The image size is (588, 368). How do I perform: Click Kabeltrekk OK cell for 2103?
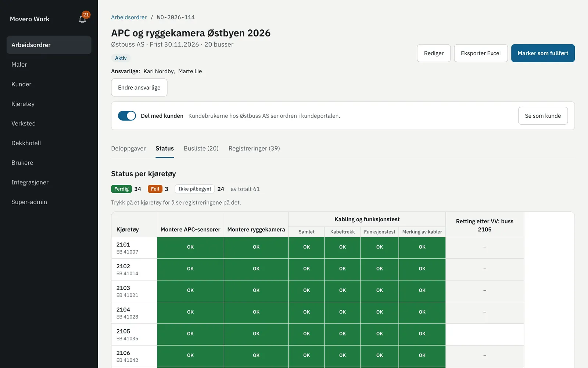(343, 291)
